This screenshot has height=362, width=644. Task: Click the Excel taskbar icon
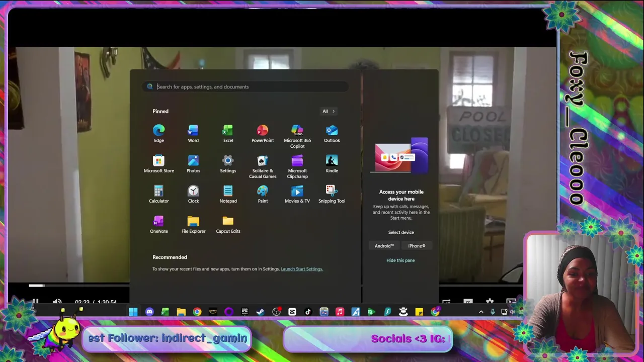(x=165, y=312)
